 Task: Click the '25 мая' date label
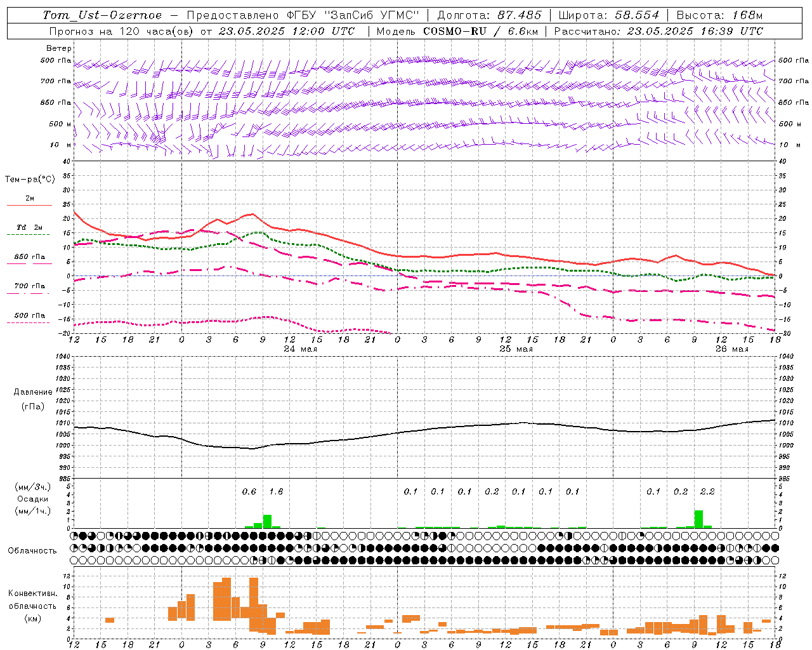pos(516,349)
